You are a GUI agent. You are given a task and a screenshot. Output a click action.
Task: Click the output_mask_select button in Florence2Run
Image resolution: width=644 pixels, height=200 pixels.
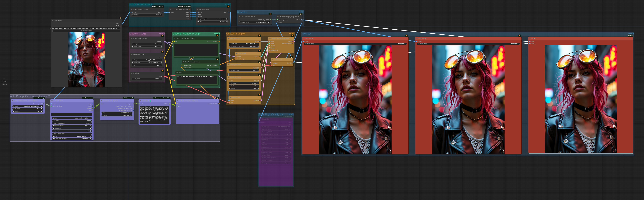pyautogui.click(x=72, y=134)
